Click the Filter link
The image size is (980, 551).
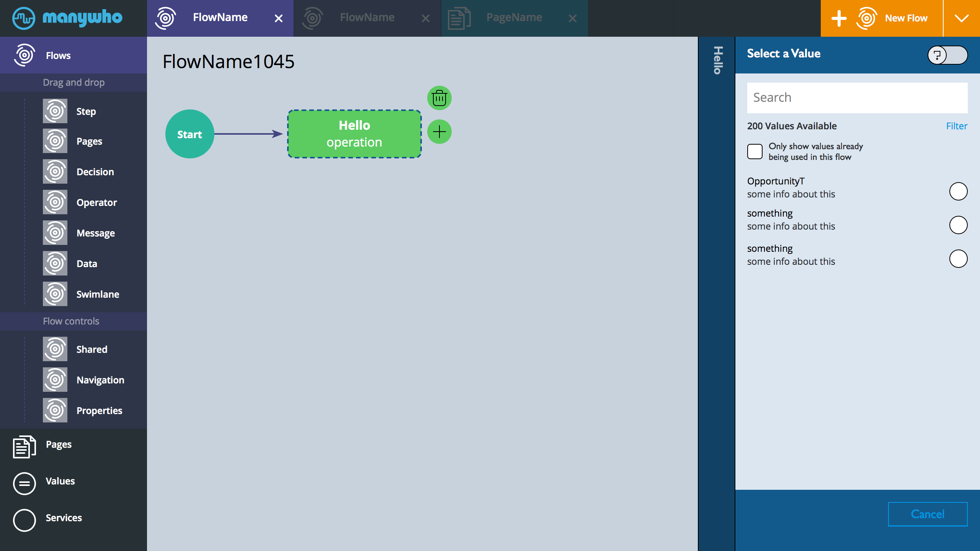957,126
